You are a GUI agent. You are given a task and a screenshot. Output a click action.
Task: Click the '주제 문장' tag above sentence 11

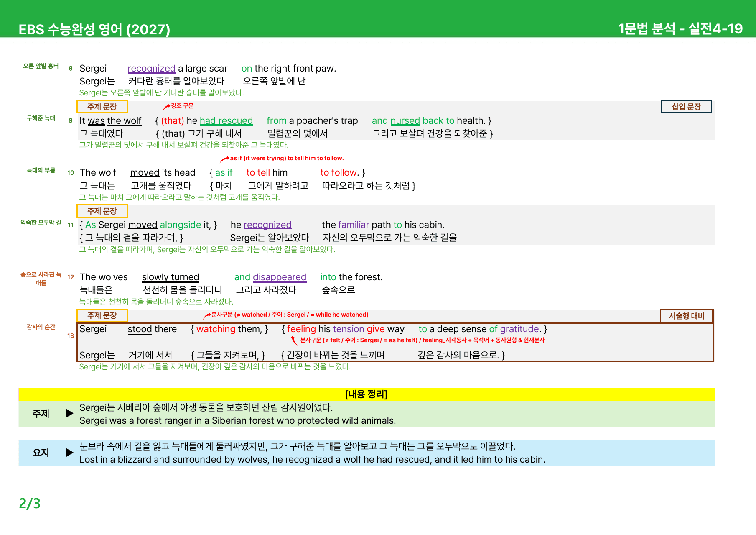(102, 211)
